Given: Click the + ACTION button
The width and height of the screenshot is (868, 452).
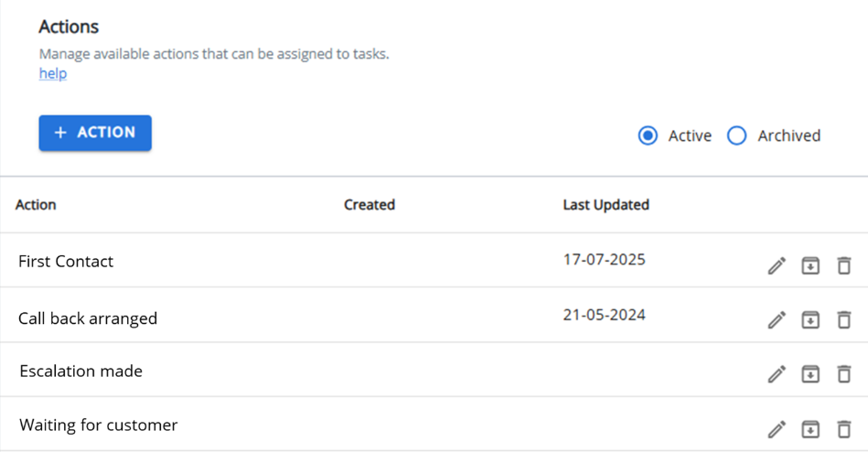Looking at the screenshot, I should coord(95,133).
